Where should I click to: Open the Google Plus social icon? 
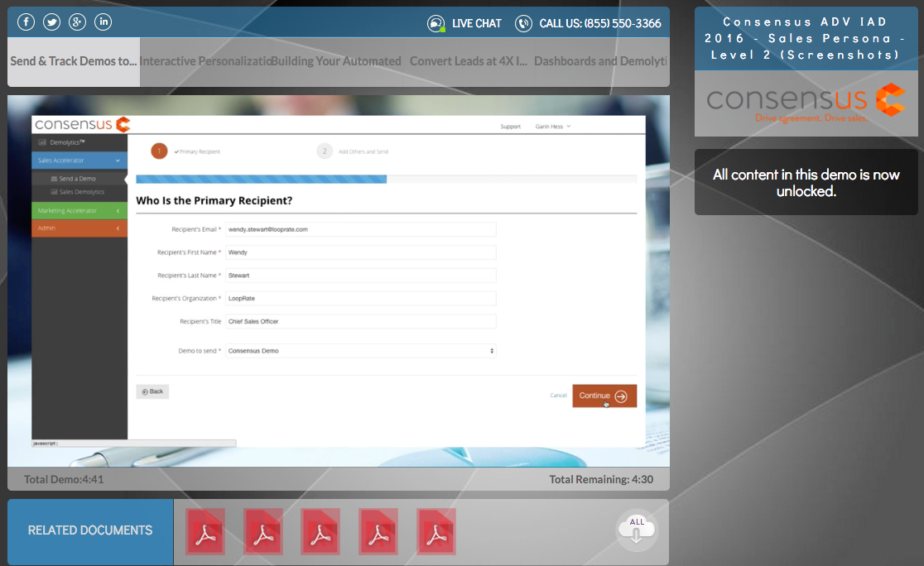pyautogui.click(x=77, y=22)
